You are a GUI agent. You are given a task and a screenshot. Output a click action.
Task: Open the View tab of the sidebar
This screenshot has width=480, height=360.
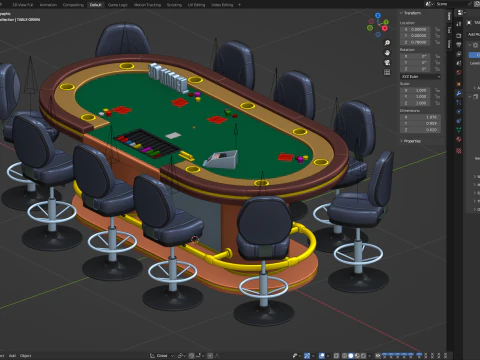tap(449, 44)
